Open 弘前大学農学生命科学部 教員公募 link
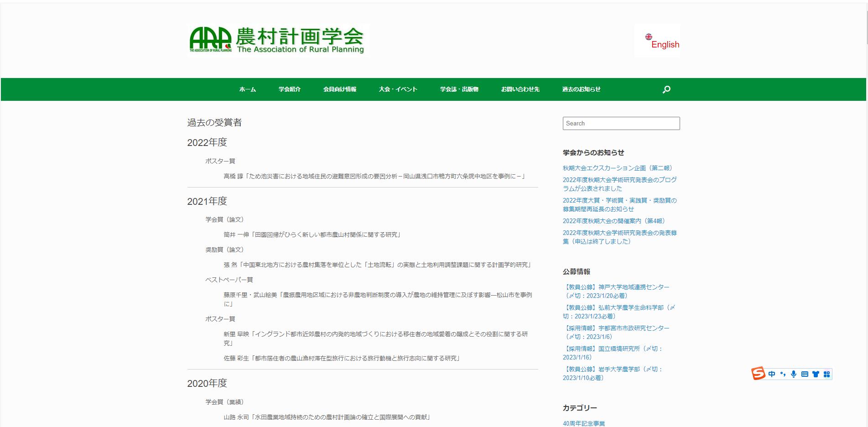This screenshot has width=868, height=427. [x=619, y=312]
